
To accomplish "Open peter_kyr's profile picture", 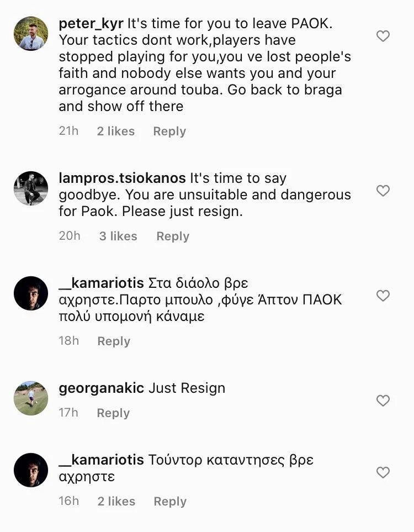I will (x=30, y=34).
